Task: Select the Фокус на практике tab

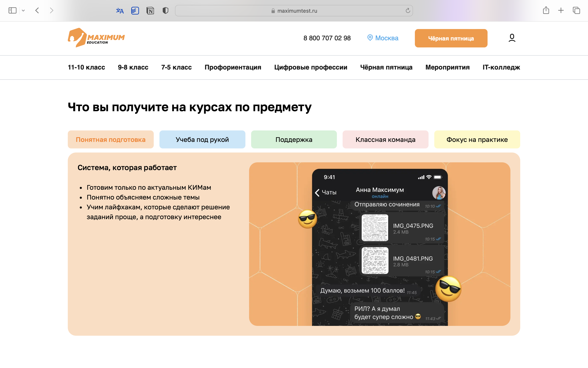Action: 477,139
